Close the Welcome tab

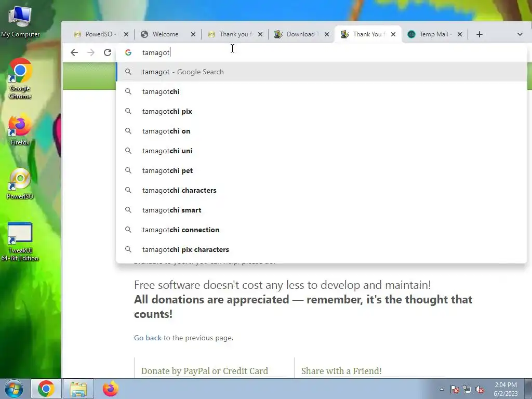point(193,34)
